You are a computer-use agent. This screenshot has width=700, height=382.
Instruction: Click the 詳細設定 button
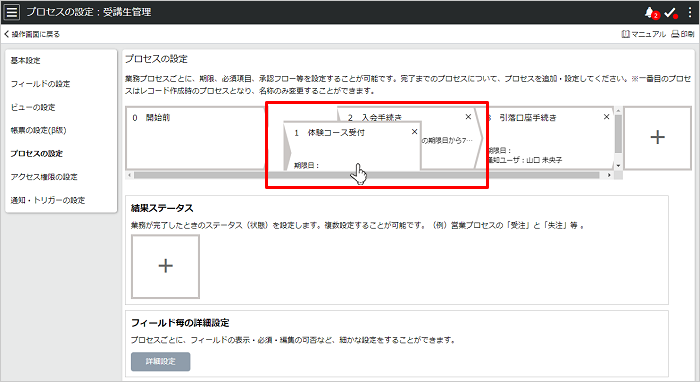[161, 361]
